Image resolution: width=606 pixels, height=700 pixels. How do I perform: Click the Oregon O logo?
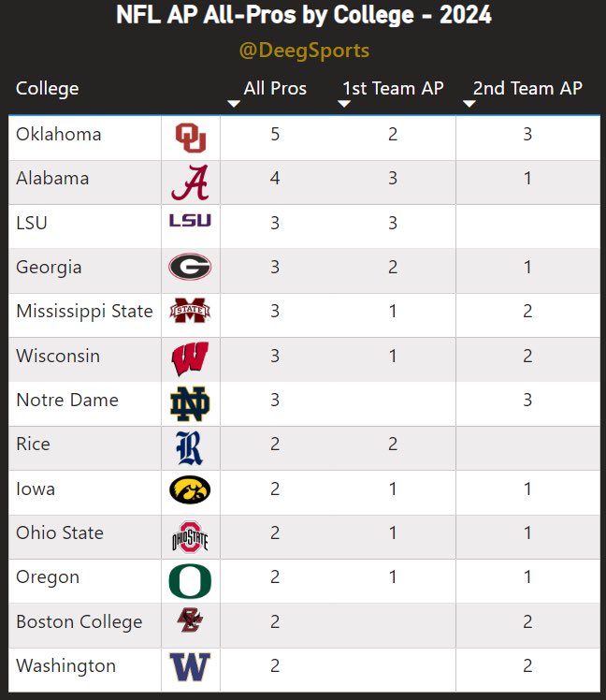(190, 581)
